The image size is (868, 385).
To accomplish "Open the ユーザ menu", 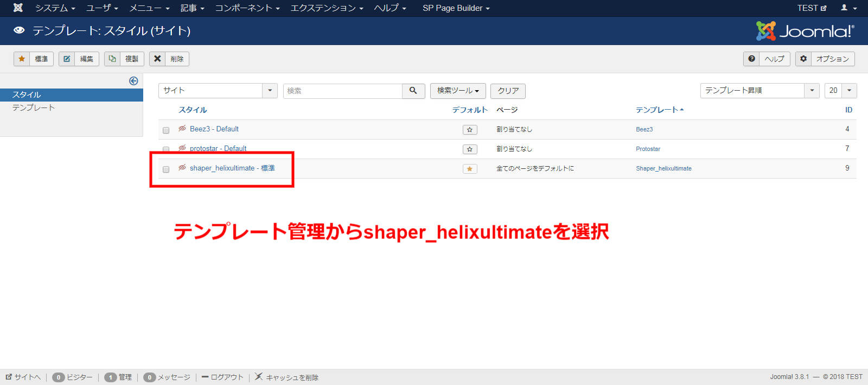I will coord(102,8).
